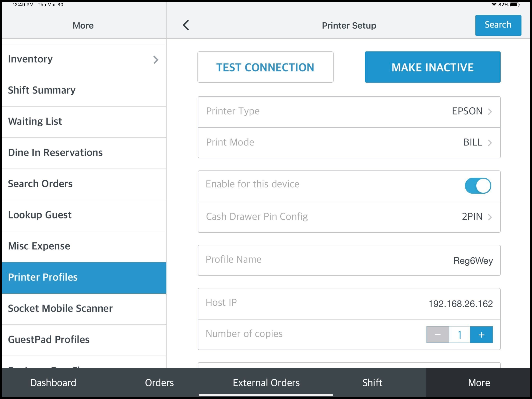Open the Printer Type selector showing EPSON

click(x=349, y=111)
